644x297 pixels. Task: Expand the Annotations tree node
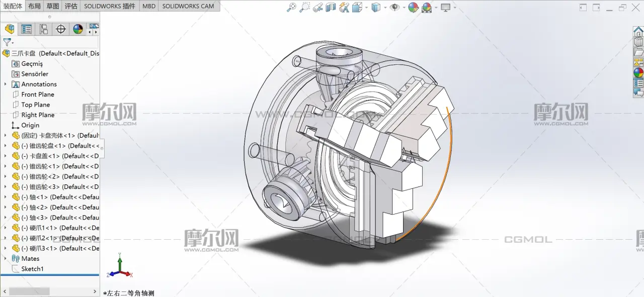point(6,84)
